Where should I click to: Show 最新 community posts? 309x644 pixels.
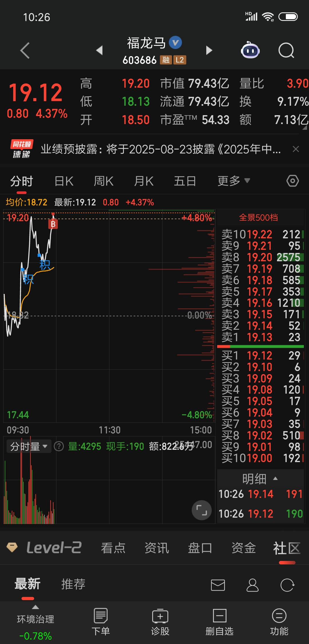point(27,584)
